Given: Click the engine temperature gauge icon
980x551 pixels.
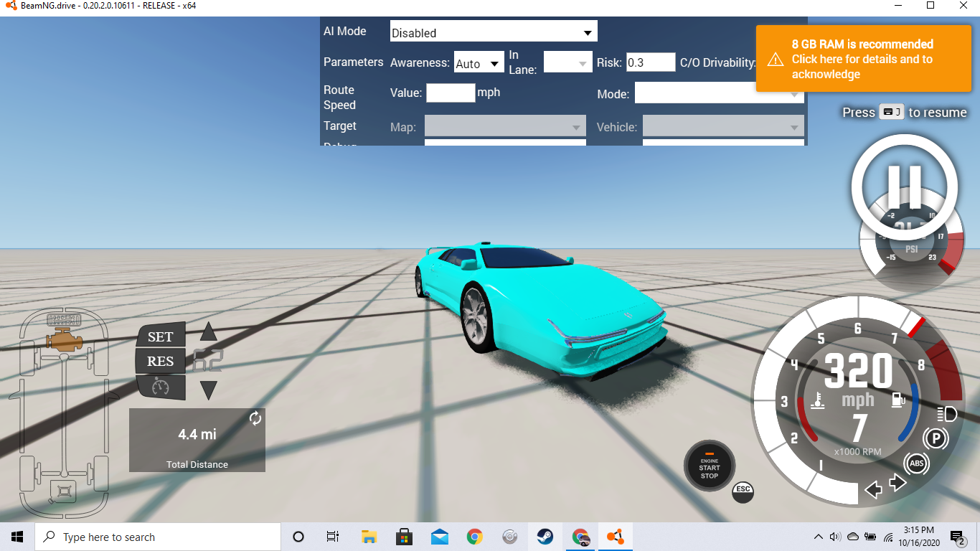Looking at the screenshot, I should pyautogui.click(x=816, y=400).
